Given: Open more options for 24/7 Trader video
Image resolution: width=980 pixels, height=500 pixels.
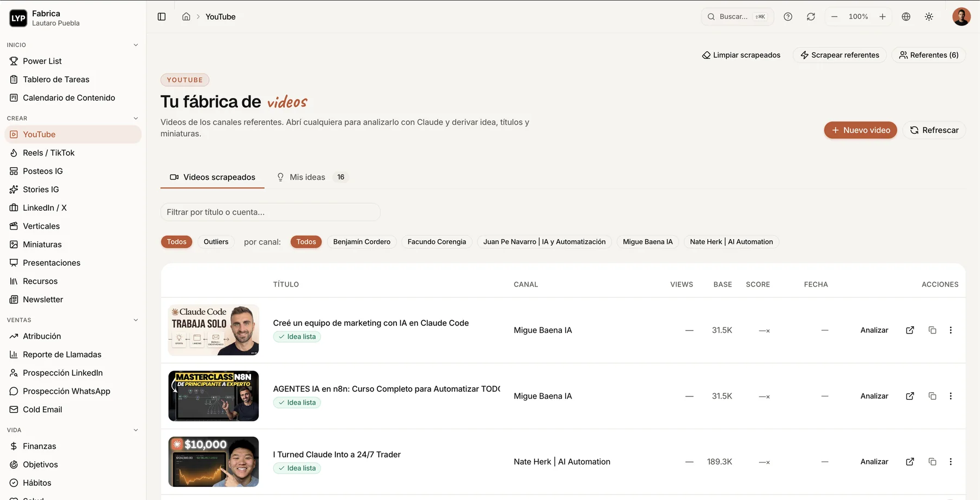Looking at the screenshot, I should (x=951, y=462).
